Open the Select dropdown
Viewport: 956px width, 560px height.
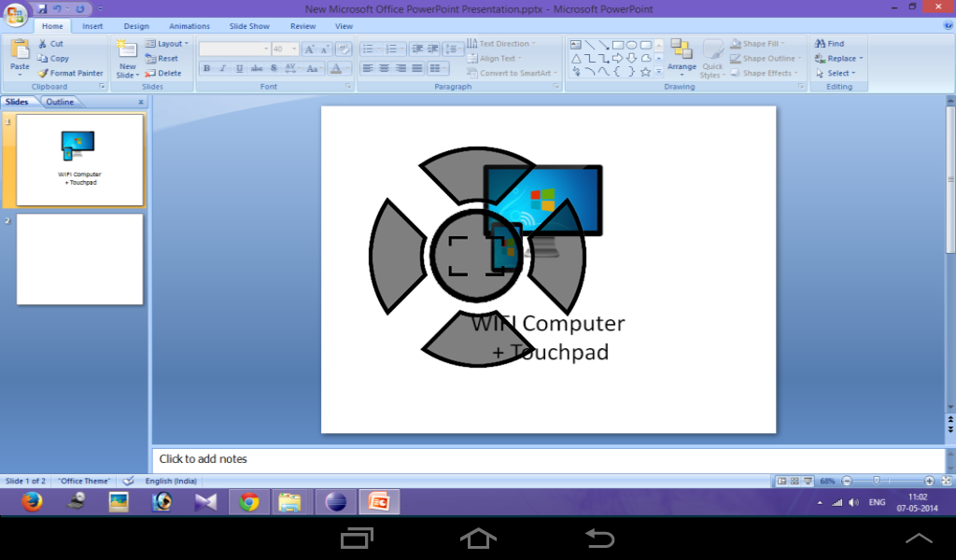point(836,73)
